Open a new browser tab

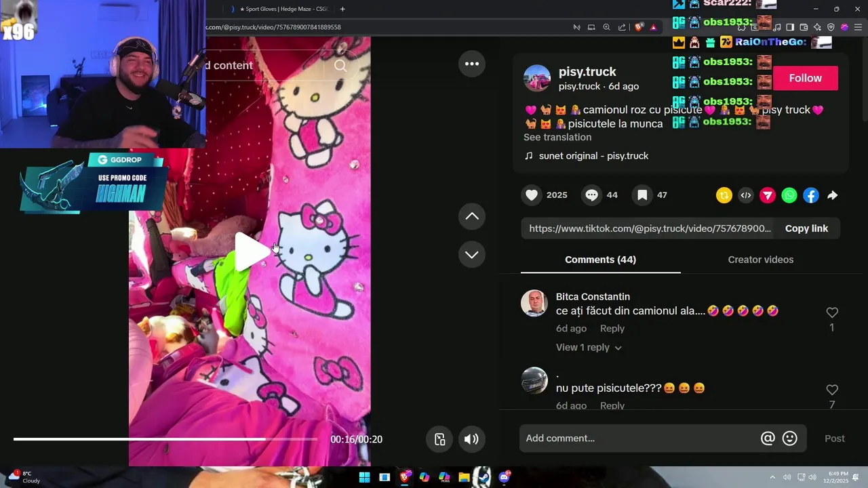tap(342, 9)
